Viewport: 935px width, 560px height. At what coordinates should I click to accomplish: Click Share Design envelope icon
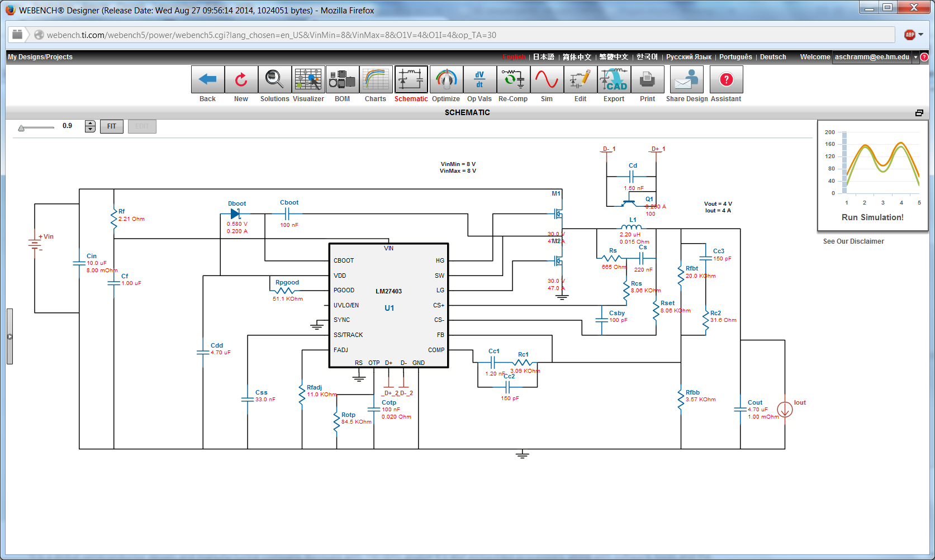point(686,79)
